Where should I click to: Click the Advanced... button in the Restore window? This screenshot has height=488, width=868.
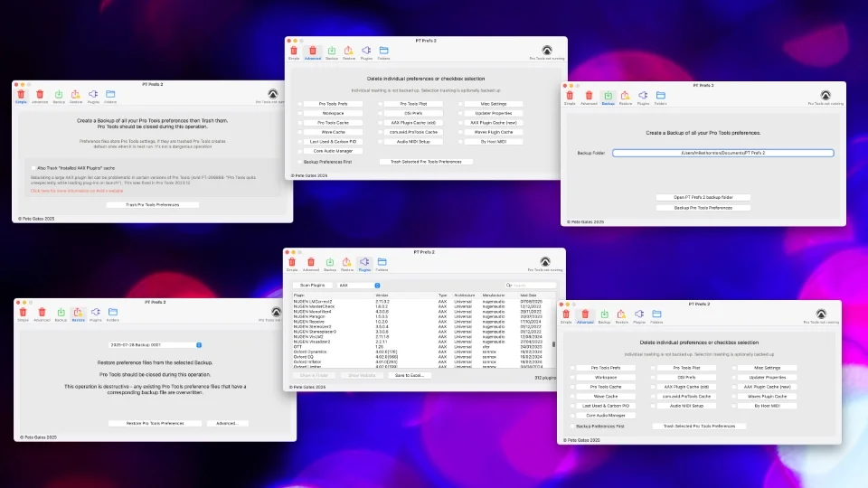pyautogui.click(x=227, y=423)
